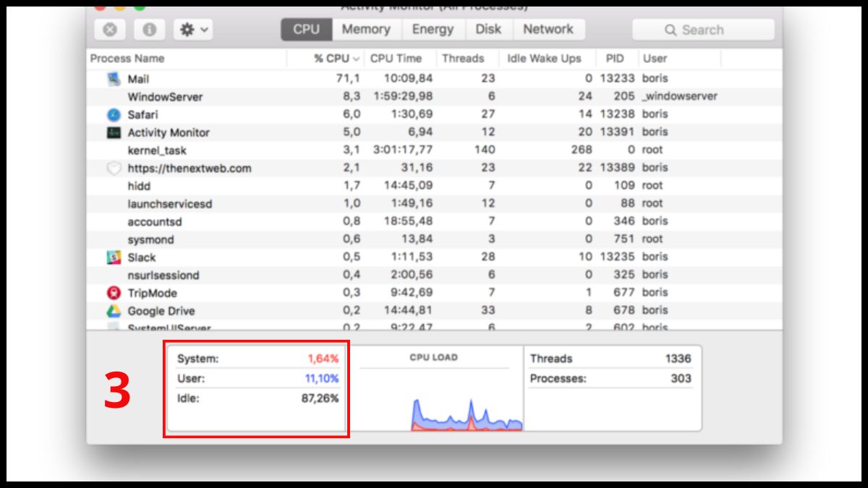
Task: Select the nsurlsessiond process
Action: click(163, 275)
